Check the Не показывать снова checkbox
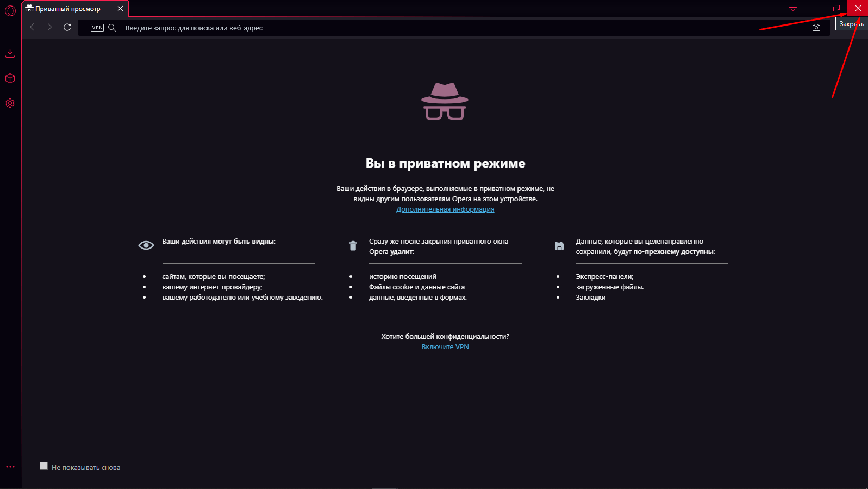Screen dimensions: 868x489 tap(44, 466)
